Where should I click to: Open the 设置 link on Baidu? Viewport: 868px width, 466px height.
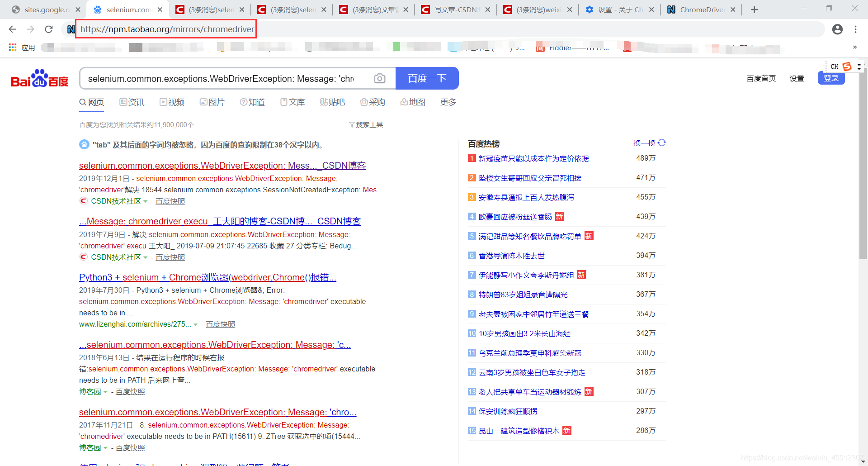click(797, 79)
